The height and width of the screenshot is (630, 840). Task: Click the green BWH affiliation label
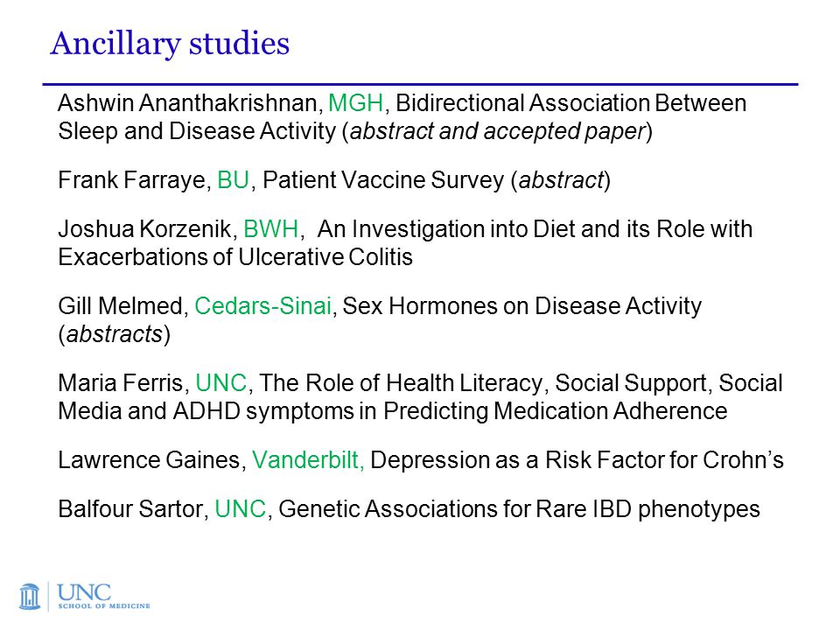[x=271, y=229]
